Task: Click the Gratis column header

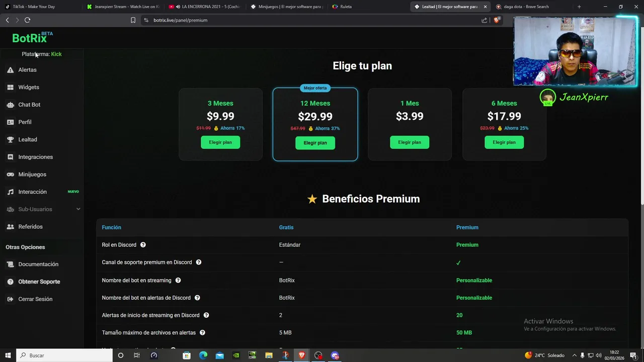Action: coord(286,228)
